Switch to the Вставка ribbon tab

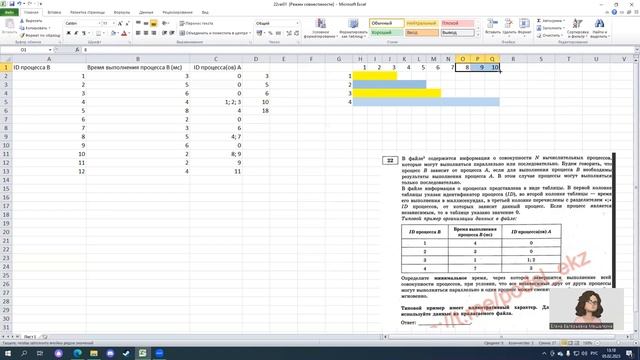pyautogui.click(x=54, y=12)
